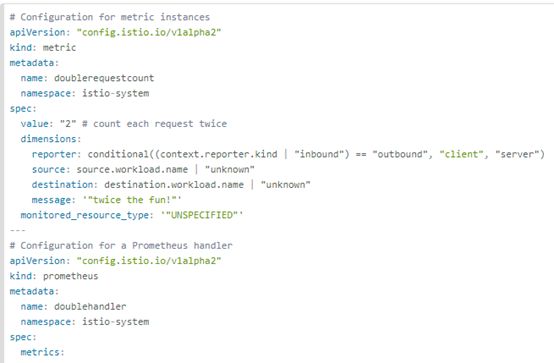
Task: Click the 'doublerequestcount' metric name
Action: pyautogui.click(x=104, y=78)
